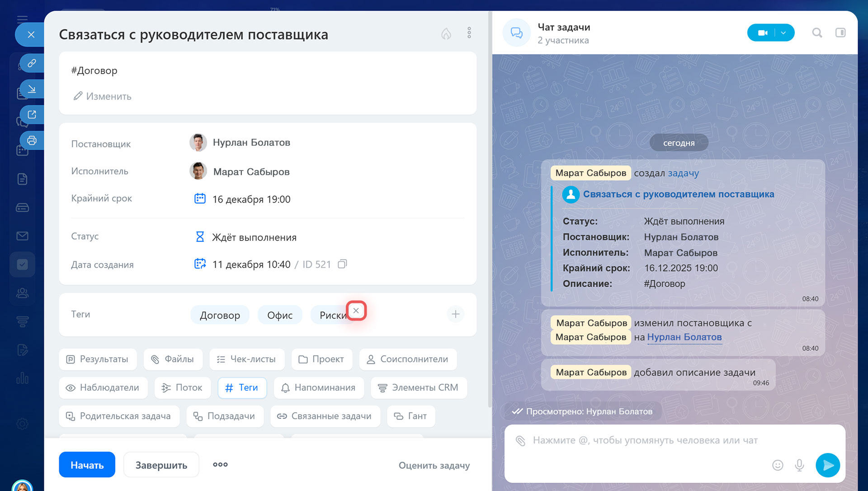Remove the Риски tag
Viewport: 868px width, 491px height.
tap(356, 311)
